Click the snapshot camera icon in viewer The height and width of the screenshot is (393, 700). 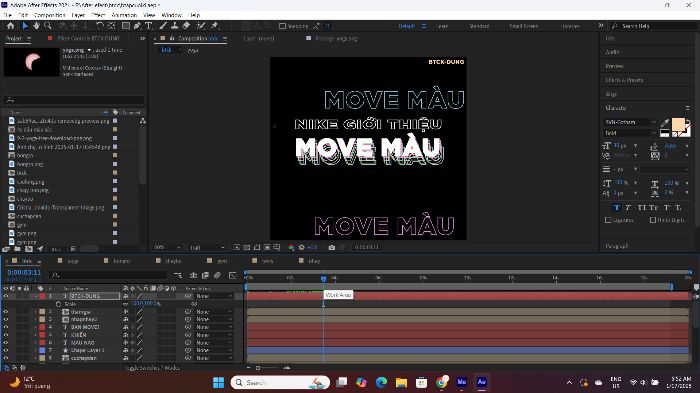pyautogui.click(x=332, y=247)
